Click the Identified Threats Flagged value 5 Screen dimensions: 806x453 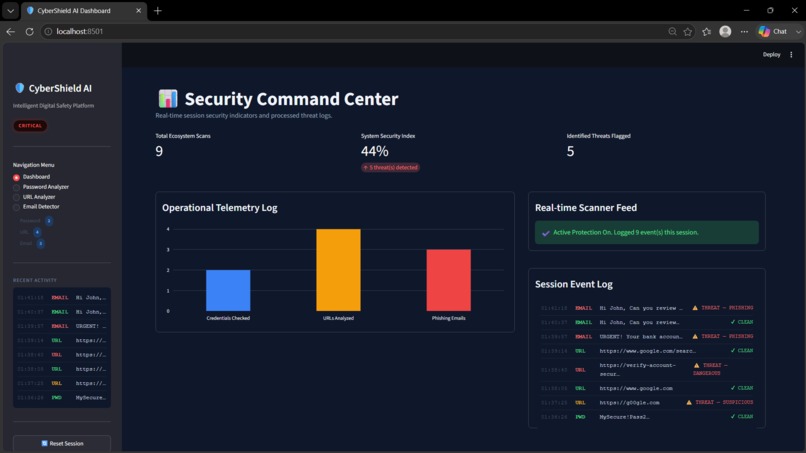click(570, 151)
